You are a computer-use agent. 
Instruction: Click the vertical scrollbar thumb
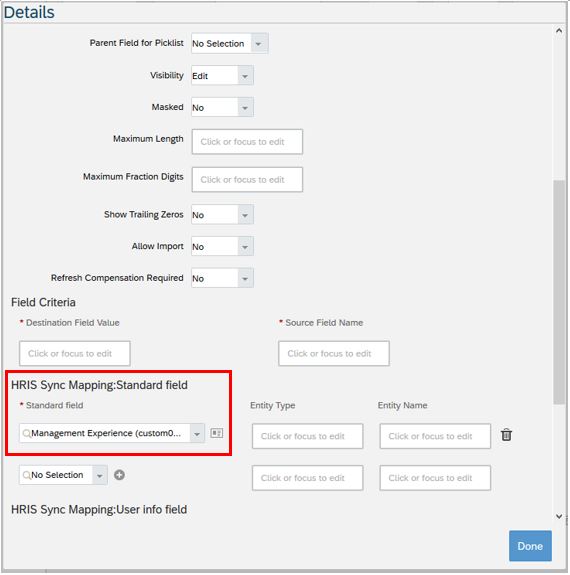click(x=559, y=292)
